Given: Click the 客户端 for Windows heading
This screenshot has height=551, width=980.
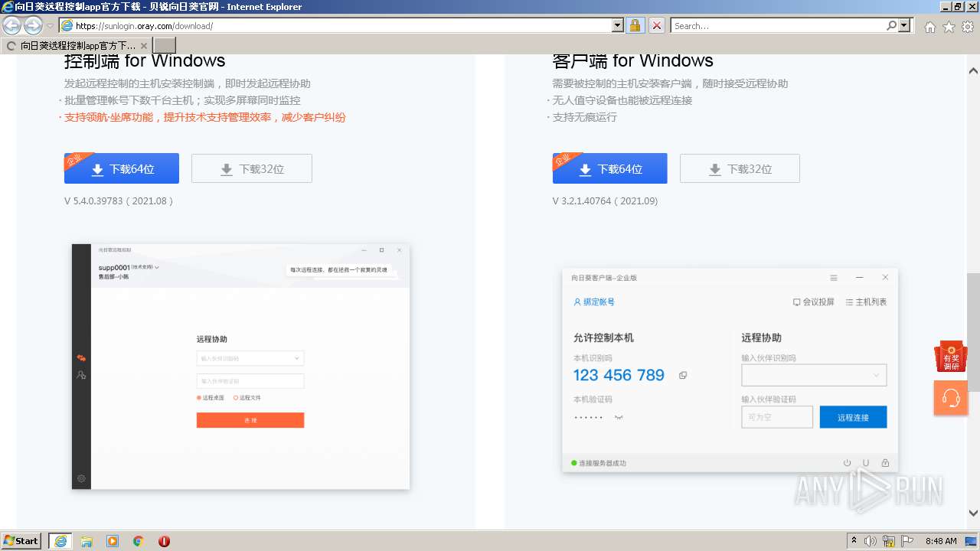Looking at the screenshot, I should point(632,60).
